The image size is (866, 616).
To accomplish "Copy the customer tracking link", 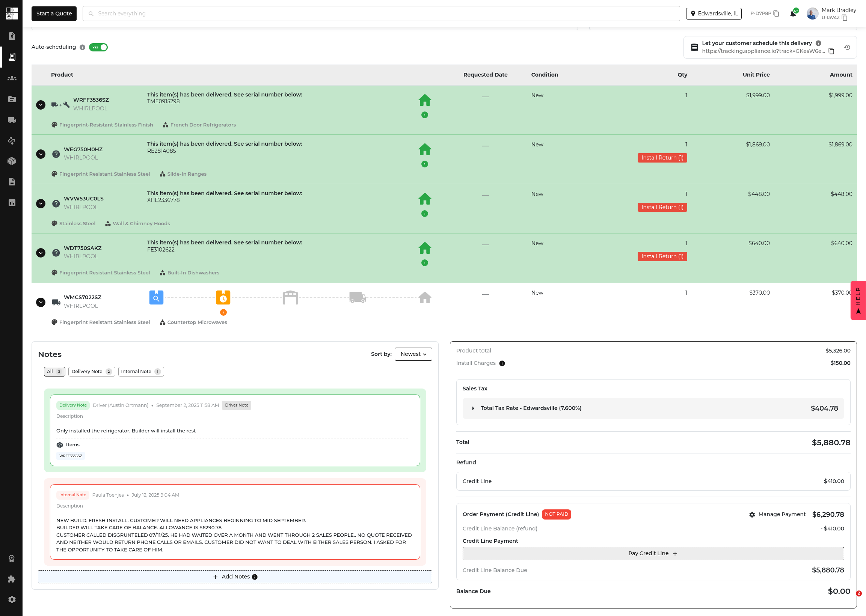I will [831, 51].
